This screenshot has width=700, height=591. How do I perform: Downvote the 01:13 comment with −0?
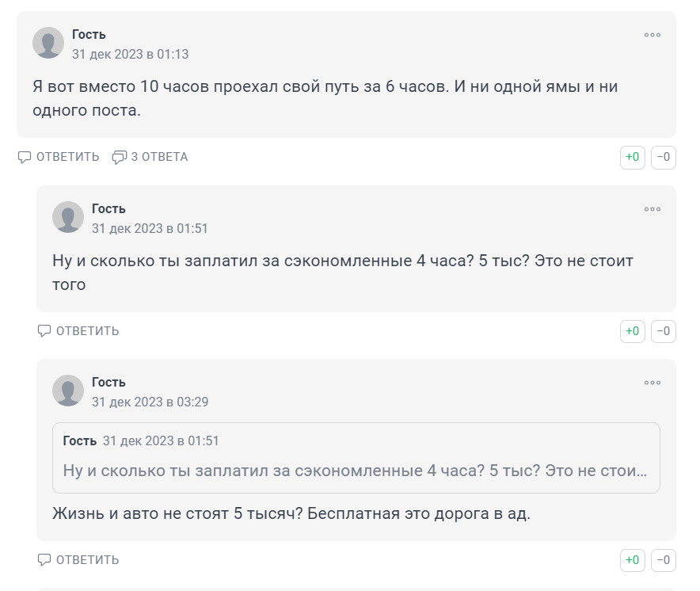coord(664,157)
